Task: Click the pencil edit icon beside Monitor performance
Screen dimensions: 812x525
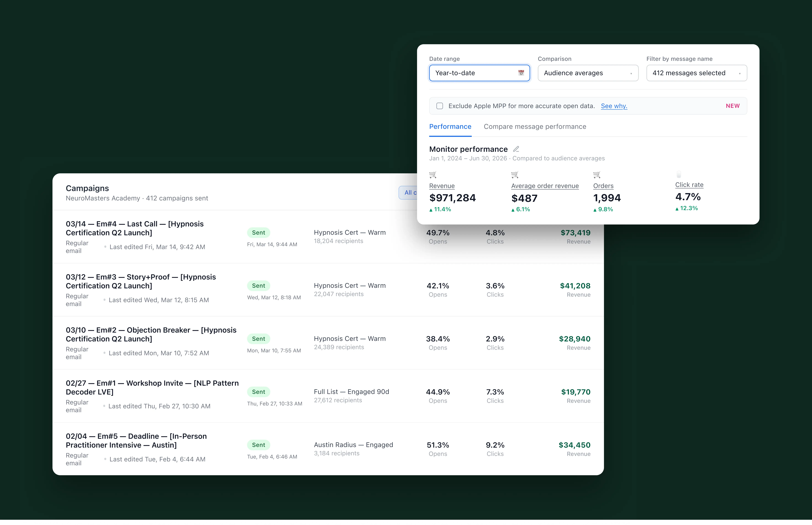Action: point(516,149)
